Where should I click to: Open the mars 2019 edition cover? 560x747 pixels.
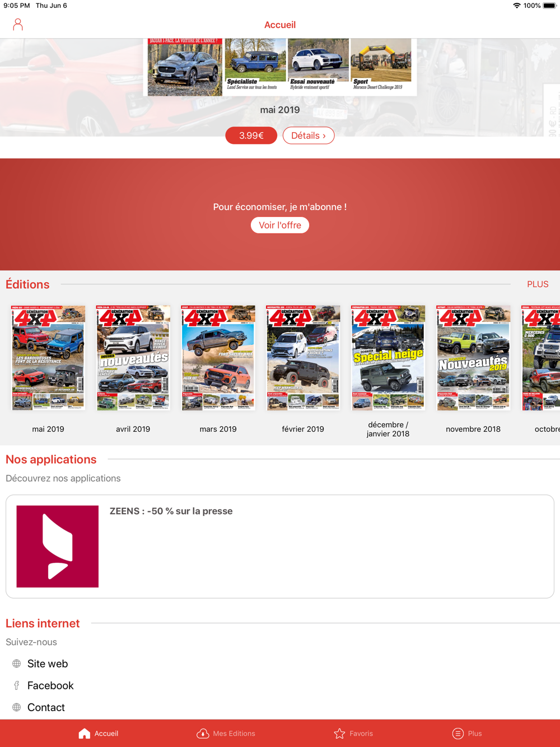point(218,358)
